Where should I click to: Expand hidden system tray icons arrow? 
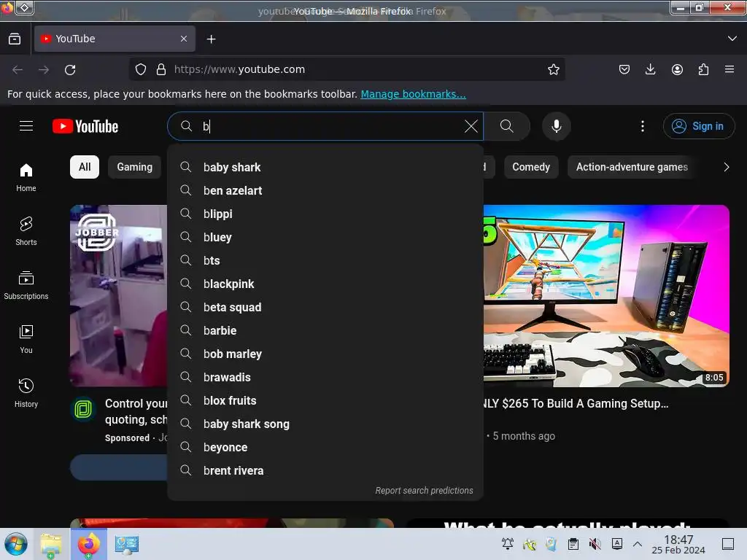(637, 544)
